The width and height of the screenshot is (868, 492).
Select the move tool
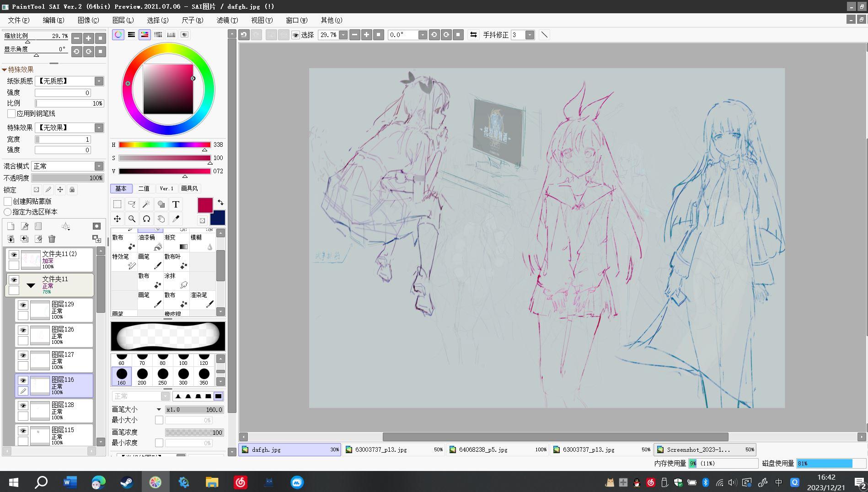pos(118,219)
